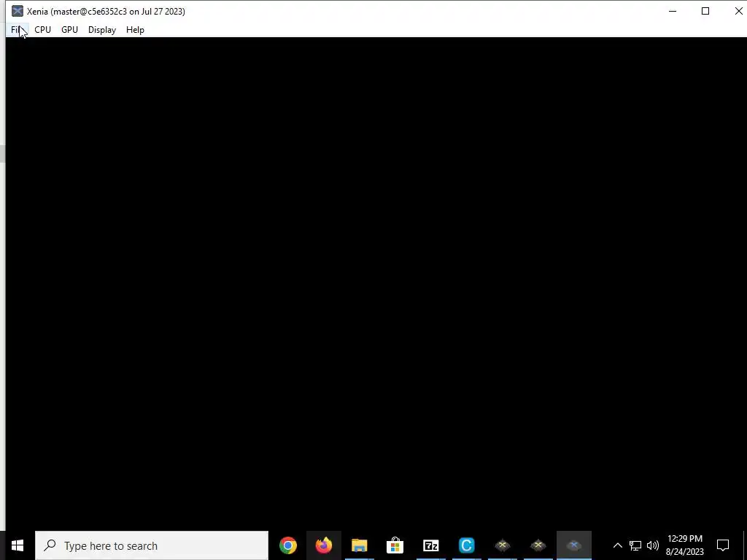Maximize the Xenia window
Screen dimensions: 747x560
coord(705,11)
